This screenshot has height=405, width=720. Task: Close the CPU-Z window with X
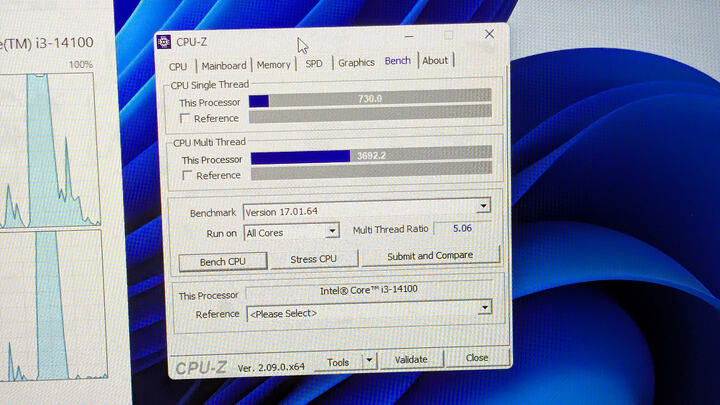489,34
